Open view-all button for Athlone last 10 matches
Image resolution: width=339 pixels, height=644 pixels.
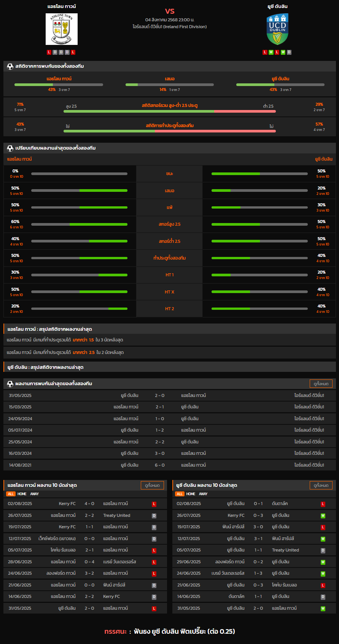point(152,485)
